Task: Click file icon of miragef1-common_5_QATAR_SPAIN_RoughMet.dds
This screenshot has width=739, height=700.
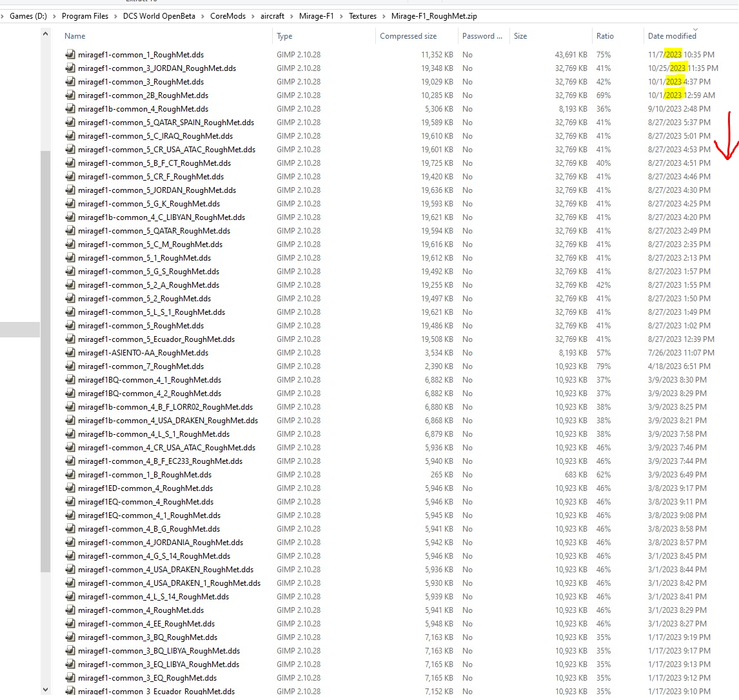Action: [70, 123]
